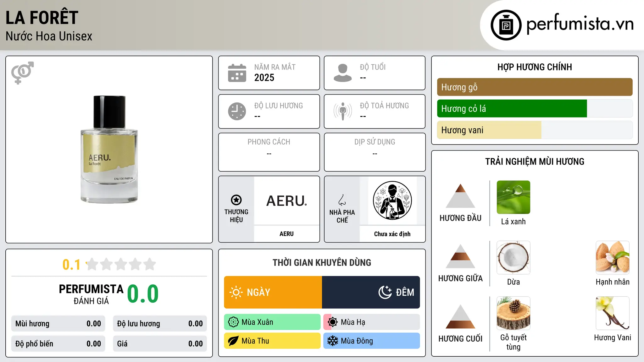Open the Hạnh nhân almond note image
This screenshot has height=362, width=644.
pyautogui.click(x=613, y=258)
